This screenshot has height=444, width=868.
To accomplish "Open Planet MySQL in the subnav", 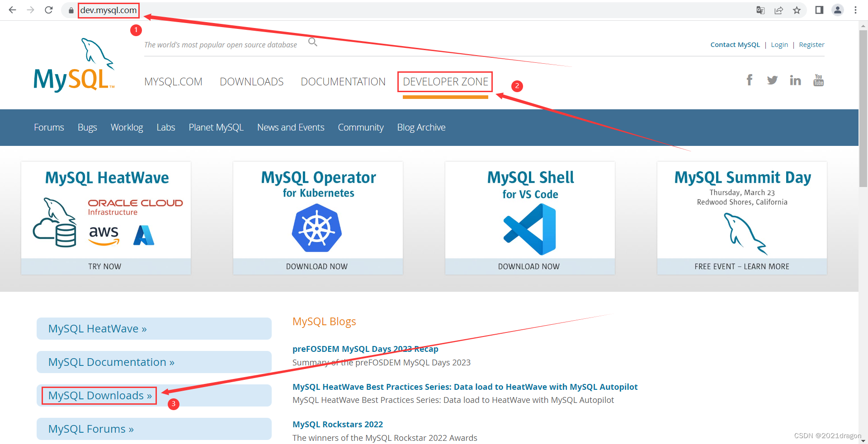I will point(216,127).
